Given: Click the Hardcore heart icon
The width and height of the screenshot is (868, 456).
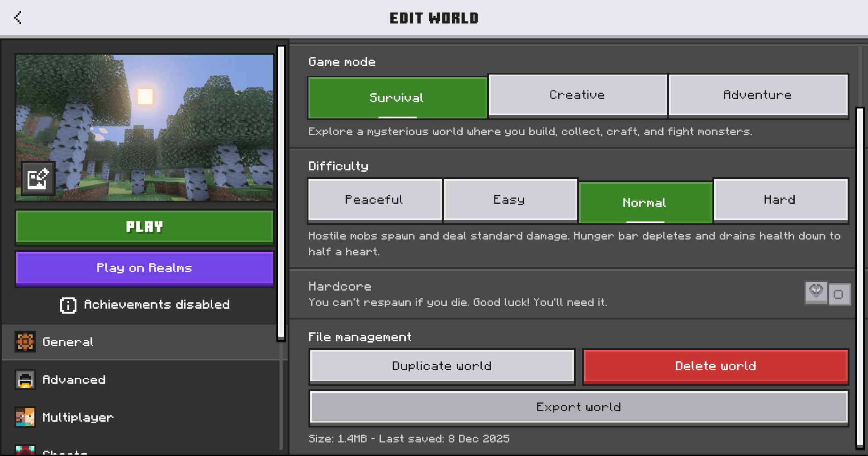Looking at the screenshot, I should [x=816, y=292].
